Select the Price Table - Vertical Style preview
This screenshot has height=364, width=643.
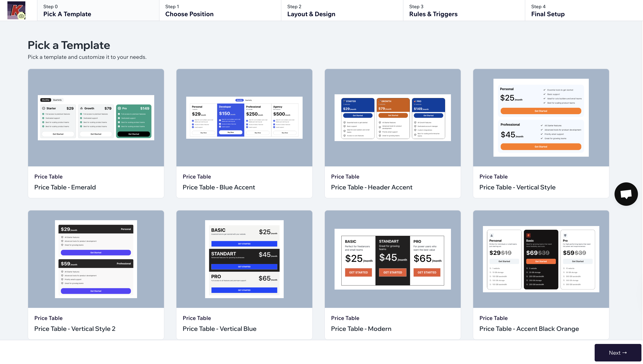coord(541,118)
